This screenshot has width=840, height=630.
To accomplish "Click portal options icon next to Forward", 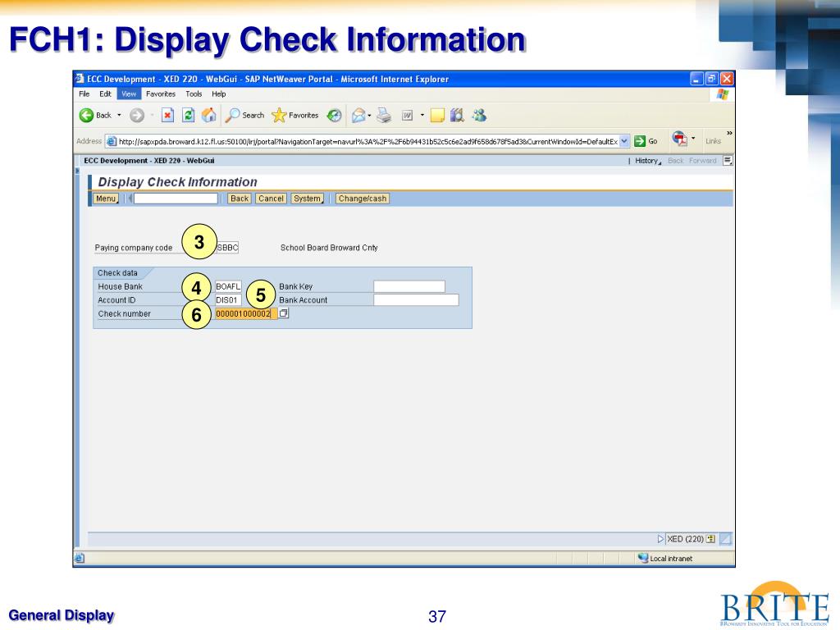I will (728, 160).
